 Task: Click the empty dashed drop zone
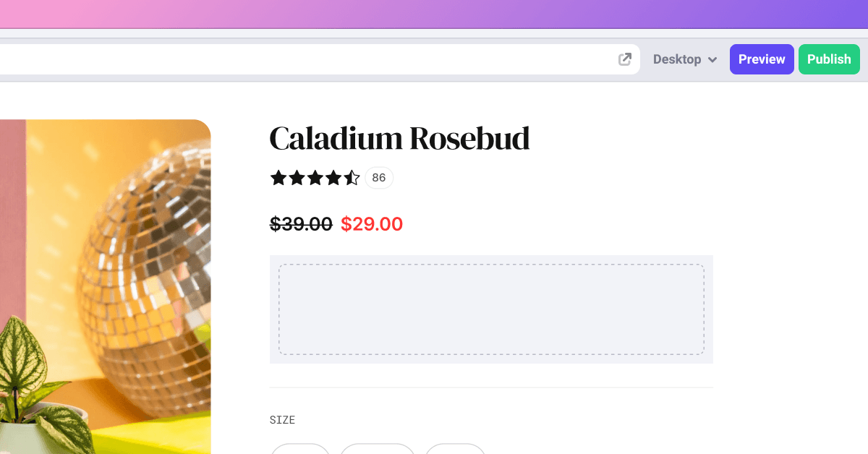tap(491, 309)
